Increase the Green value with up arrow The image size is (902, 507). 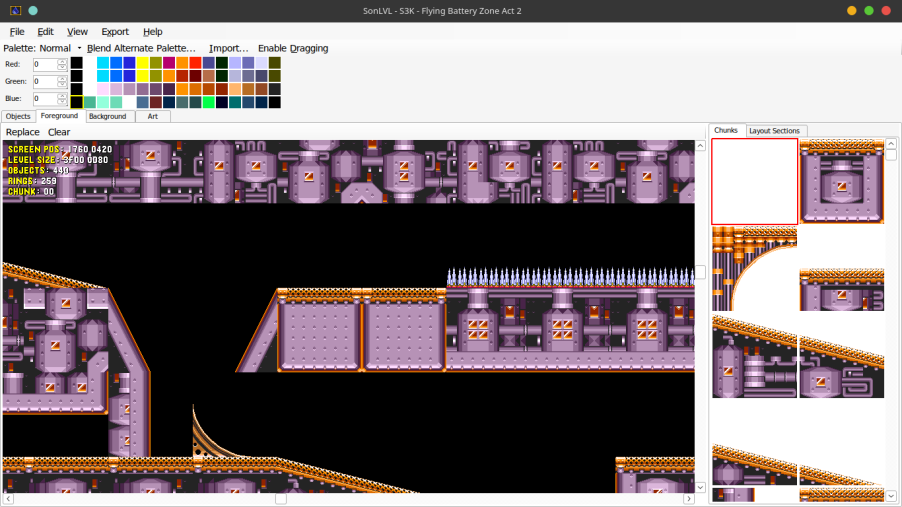tap(62, 78)
